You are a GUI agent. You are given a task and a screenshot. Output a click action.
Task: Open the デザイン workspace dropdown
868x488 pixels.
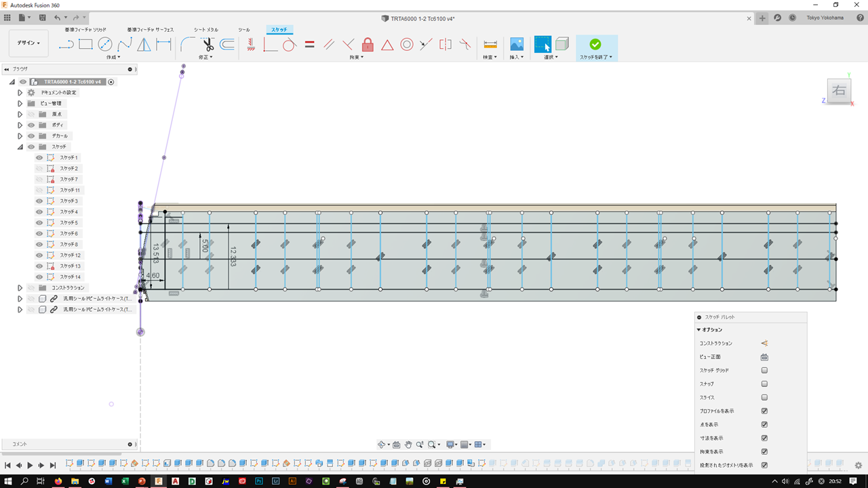[28, 43]
